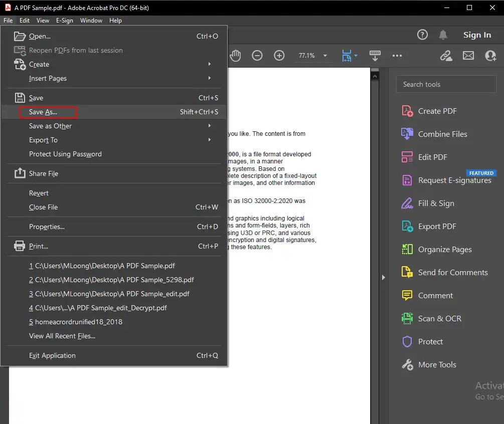Click the zoom out minus icon
This screenshot has width=504, height=424.
tap(257, 56)
